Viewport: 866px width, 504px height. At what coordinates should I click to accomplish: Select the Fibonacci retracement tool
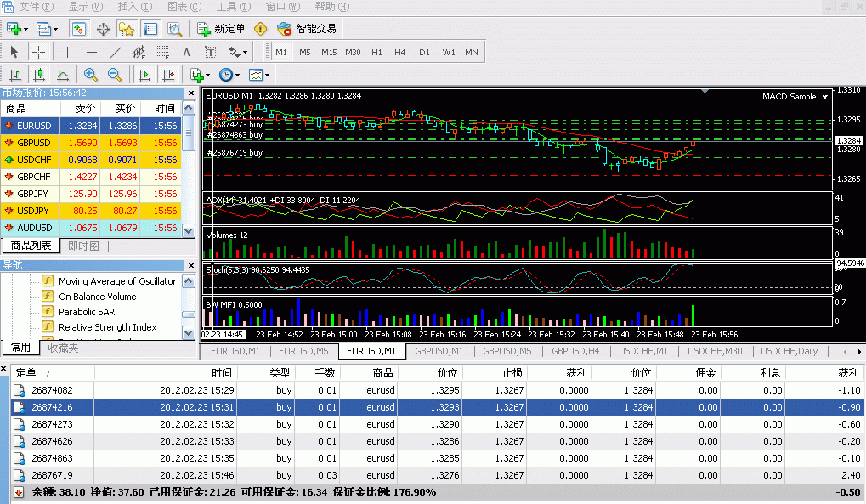[x=162, y=52]
